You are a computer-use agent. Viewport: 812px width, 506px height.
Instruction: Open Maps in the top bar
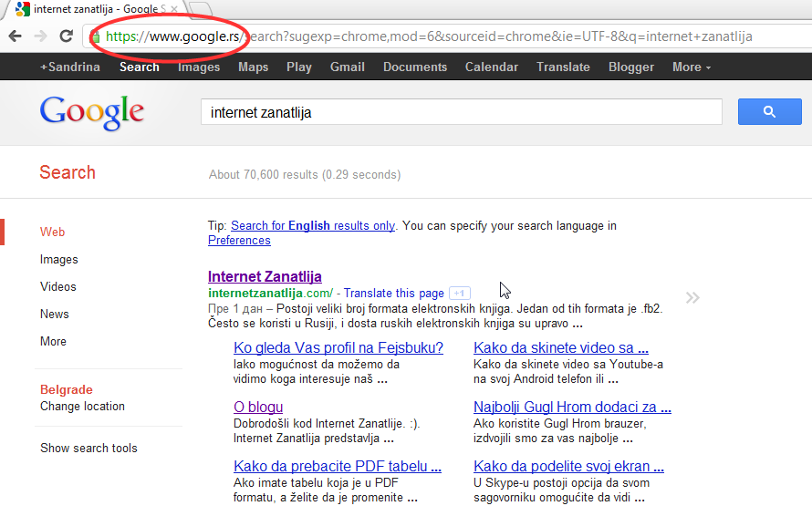coord(254,67)
